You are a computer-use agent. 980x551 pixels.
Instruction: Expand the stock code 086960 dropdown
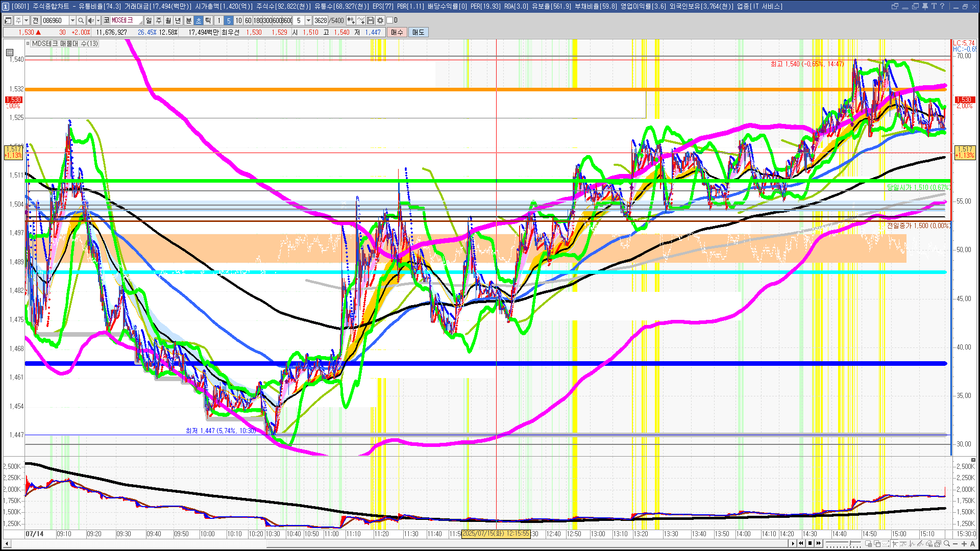click(x=72, y=20)
